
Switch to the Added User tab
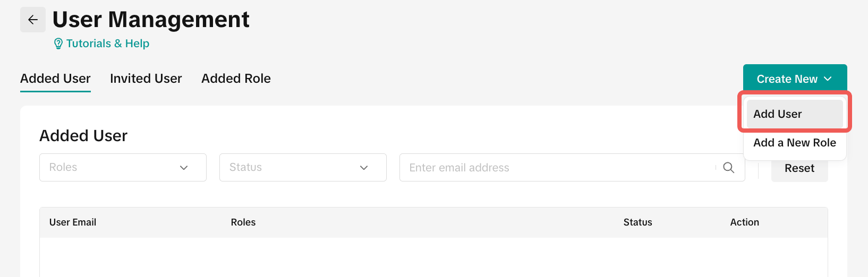tap(55, 79)
